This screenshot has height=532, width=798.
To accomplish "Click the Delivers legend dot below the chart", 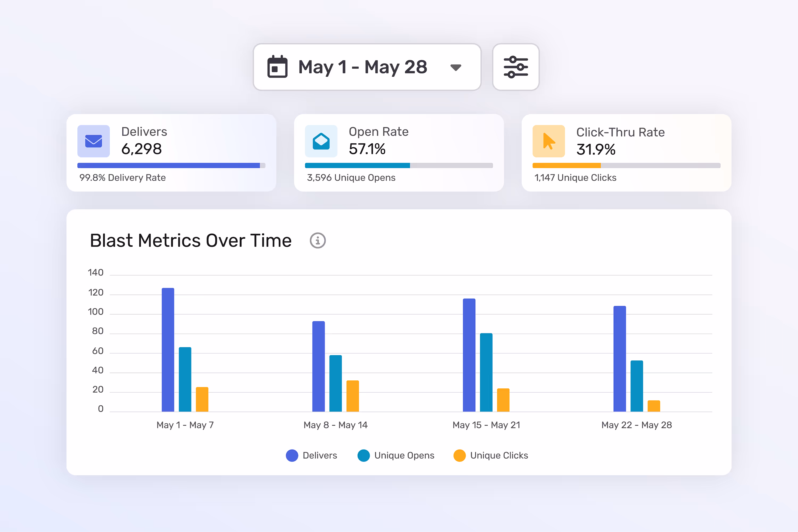I will point(292,455).
